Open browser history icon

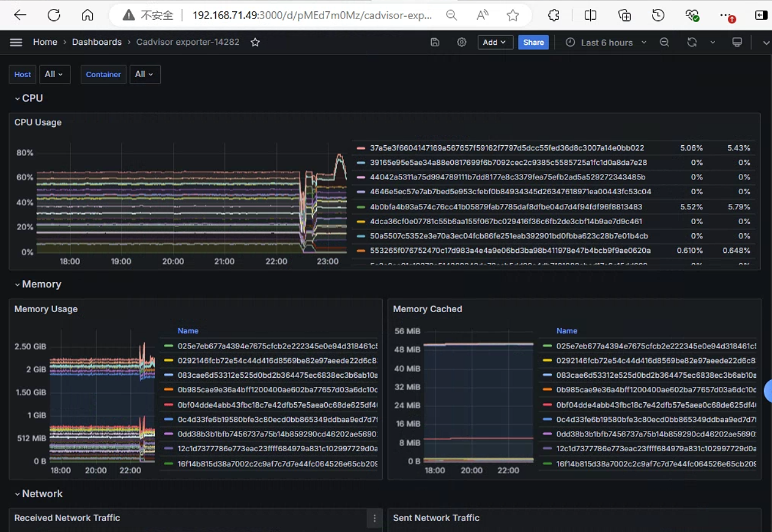click(658, 16)
